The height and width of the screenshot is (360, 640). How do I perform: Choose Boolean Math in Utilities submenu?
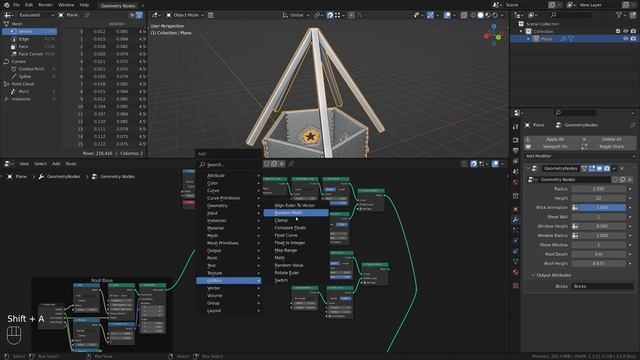(x=296, y=213)
